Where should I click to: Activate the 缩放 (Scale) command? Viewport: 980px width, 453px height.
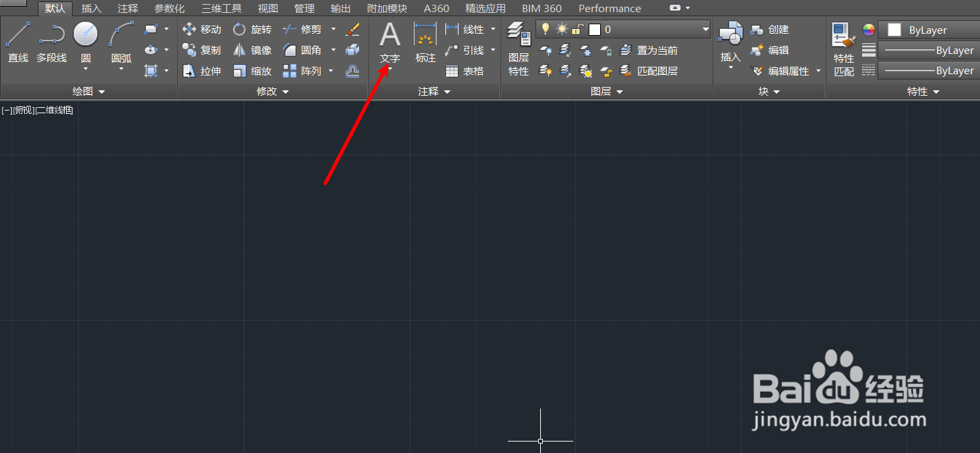point(252,71)
